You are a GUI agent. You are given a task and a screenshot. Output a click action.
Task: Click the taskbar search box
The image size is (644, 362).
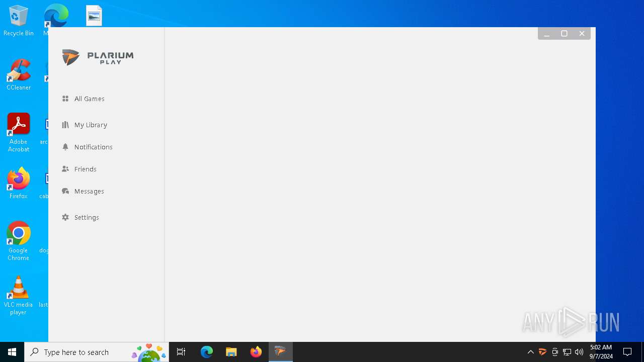pos(96,352)
